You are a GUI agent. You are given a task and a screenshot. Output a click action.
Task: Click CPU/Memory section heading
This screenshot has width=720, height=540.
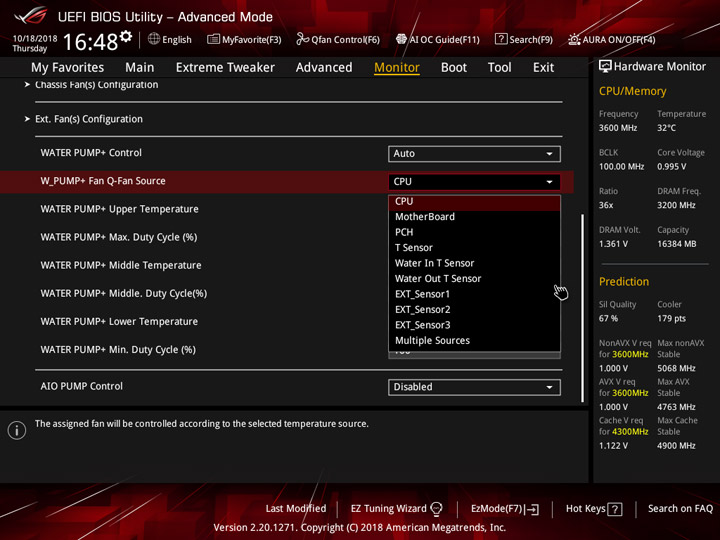pyautogui.click(x=632, y=91)
